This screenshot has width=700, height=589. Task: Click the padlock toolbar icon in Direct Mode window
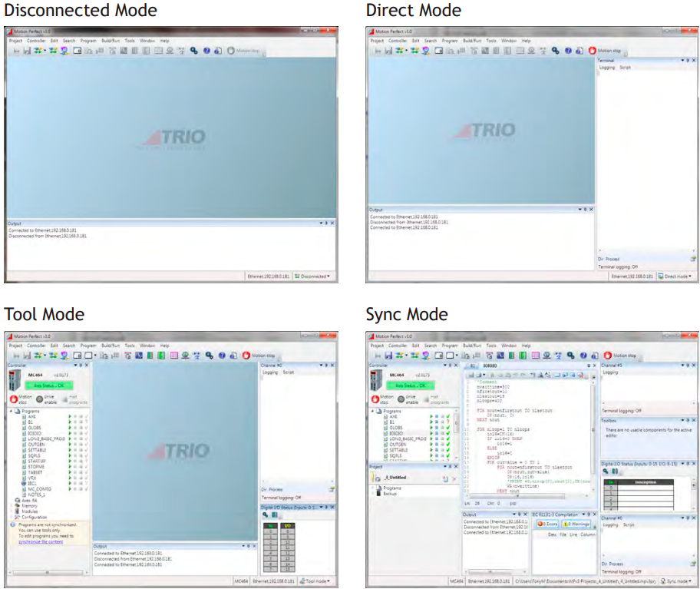(579, 51)
